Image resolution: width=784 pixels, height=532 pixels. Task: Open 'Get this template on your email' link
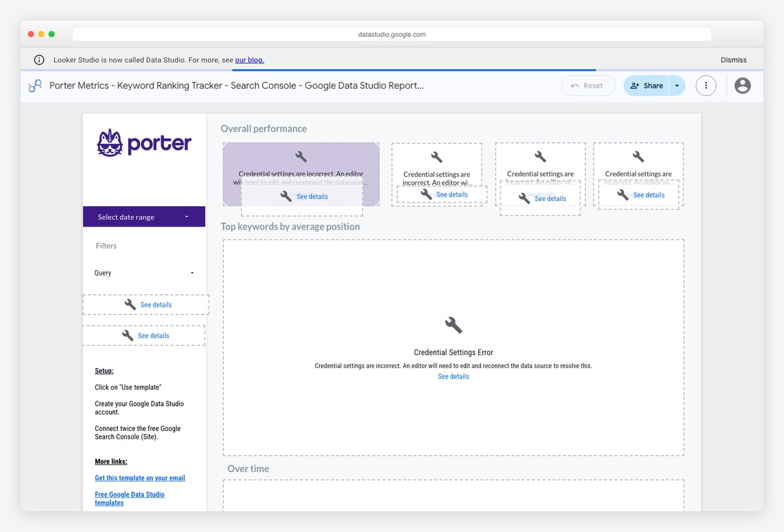point(140,478)
